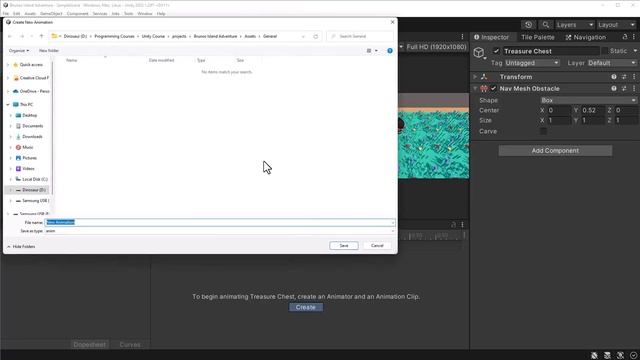The image size is (640, 360).
Task: Open Game view three-dot options menu
Action: 462,37
